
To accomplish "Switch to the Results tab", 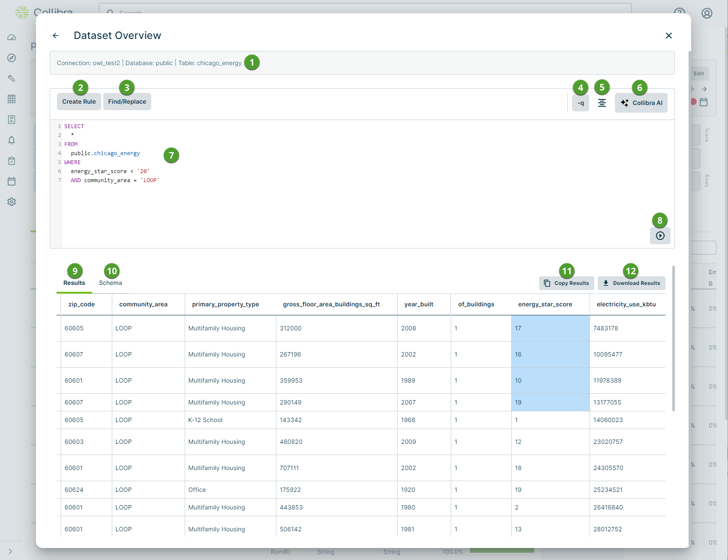I will tap(74, 283).
